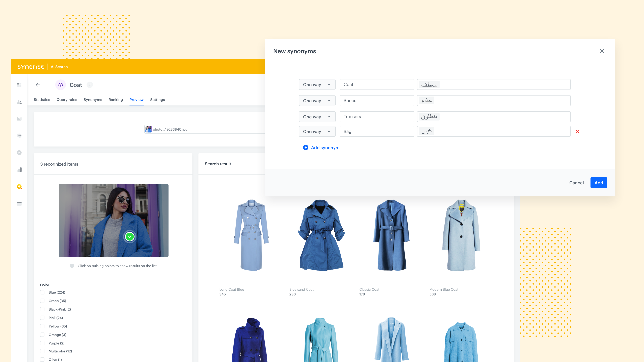
Task: Open the Classic Coat product image
Action: [x=391, y=235]
